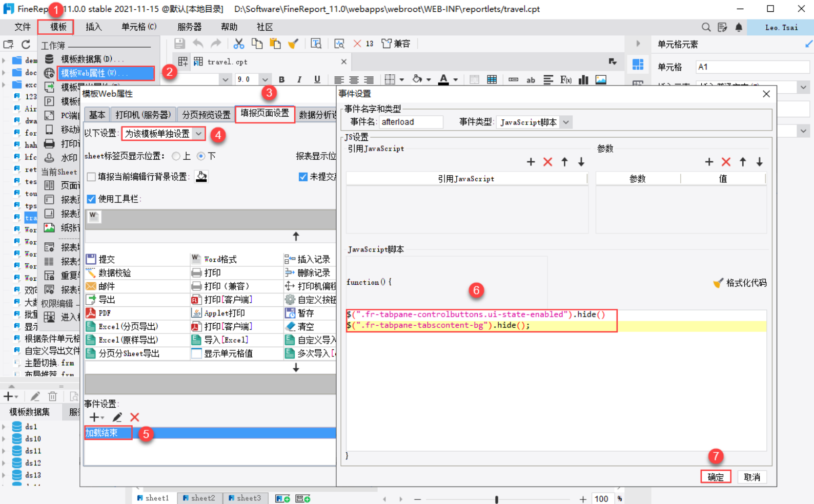Open the 模板 menu

pyautogui.click(x=58, y=27)
